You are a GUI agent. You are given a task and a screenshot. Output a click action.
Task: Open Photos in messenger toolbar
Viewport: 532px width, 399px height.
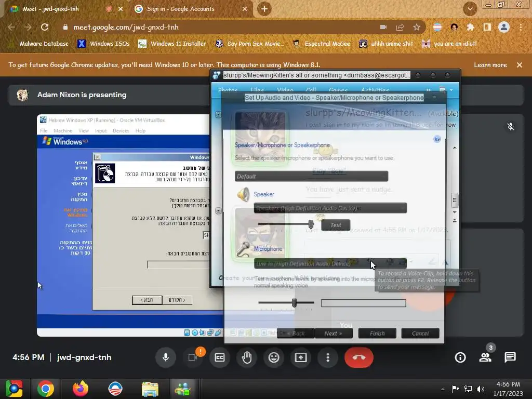tap(228, 90)
